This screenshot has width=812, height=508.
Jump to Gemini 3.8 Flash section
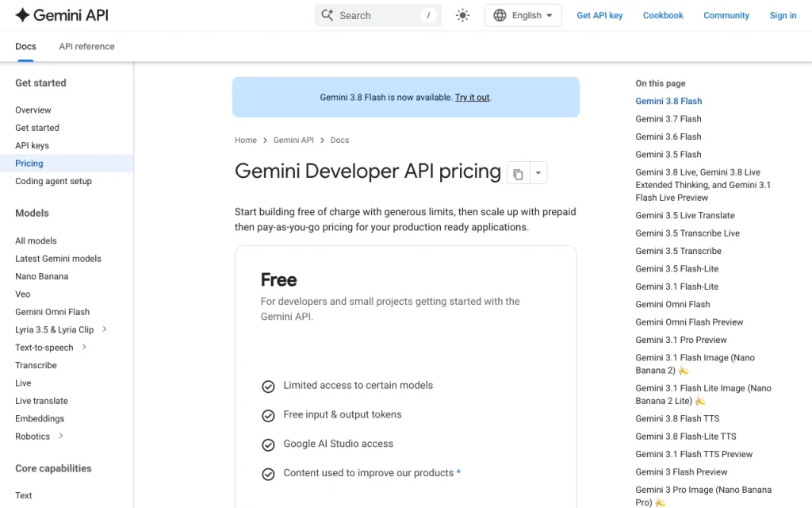pos(668,101)
